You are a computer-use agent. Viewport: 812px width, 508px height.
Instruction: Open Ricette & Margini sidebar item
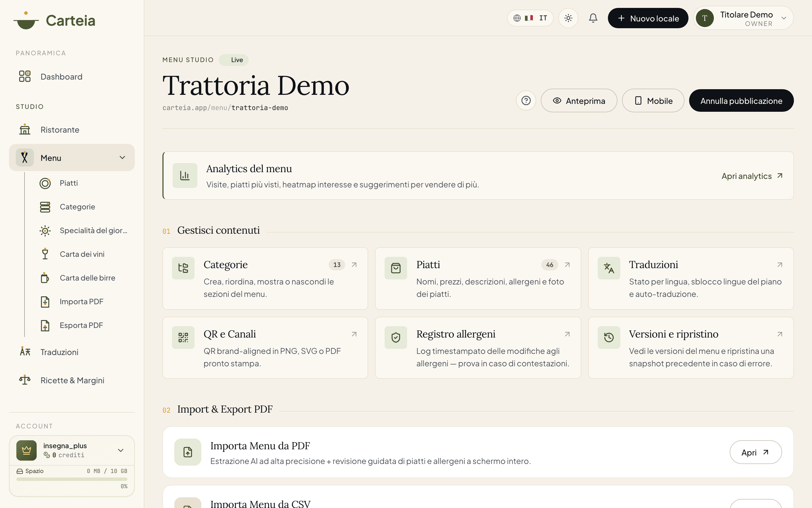click(x=72, y=380)
